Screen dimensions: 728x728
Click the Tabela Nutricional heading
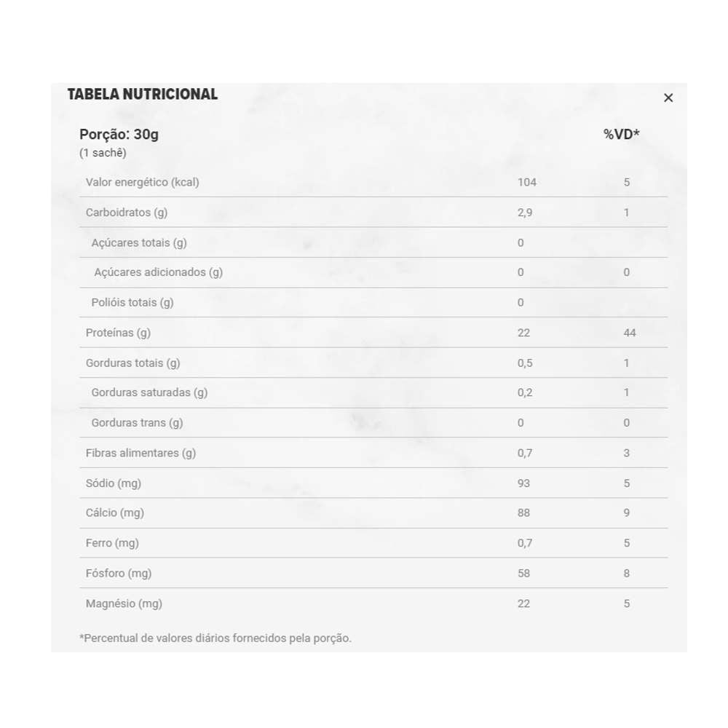point(143,94)
